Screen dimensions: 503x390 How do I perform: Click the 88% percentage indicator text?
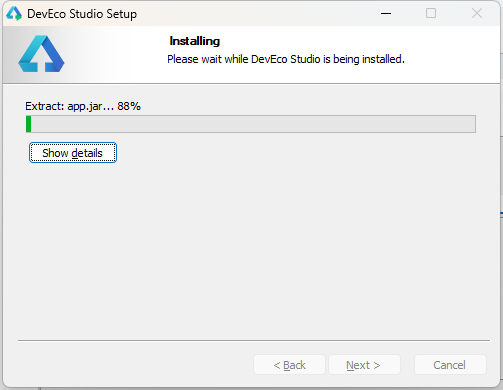tap(129, 106)
